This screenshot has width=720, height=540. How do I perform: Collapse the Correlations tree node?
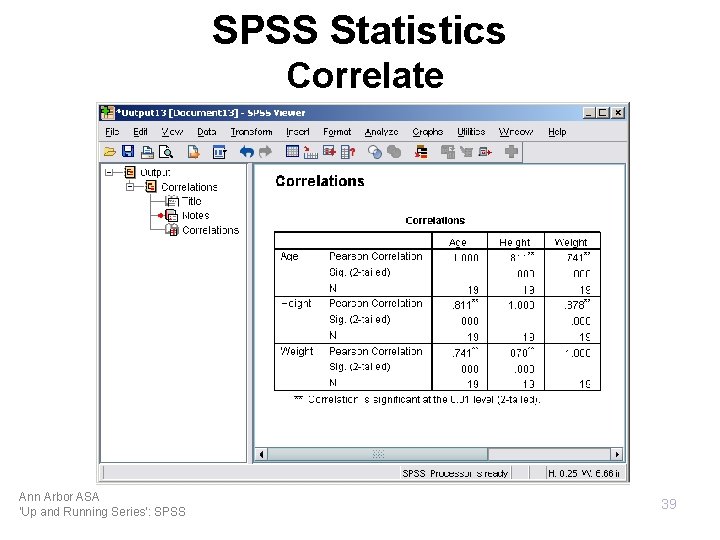[130, 187]
